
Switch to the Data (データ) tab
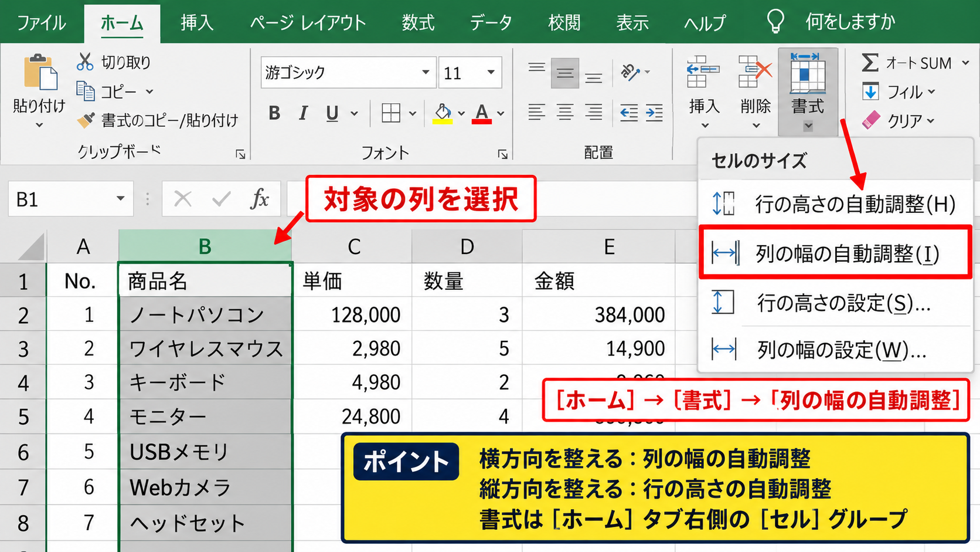click(491, 22)
